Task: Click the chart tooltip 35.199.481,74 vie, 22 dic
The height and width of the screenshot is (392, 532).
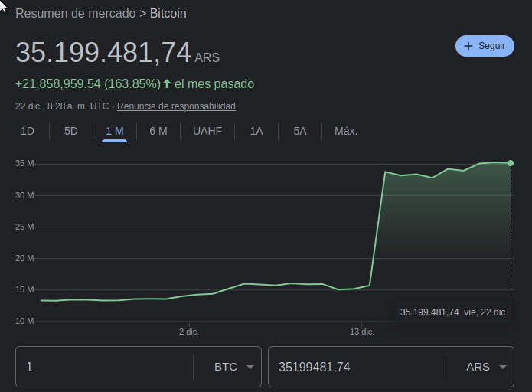Action: pos(452,312)
